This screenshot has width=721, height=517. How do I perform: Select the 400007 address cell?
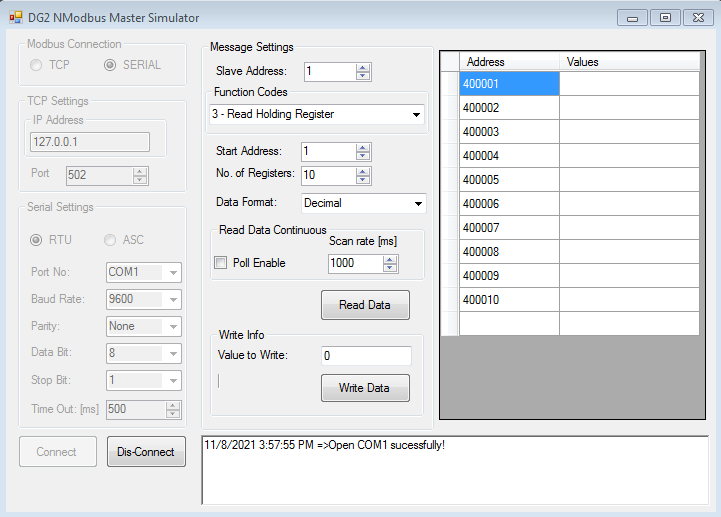click(509, 228)
